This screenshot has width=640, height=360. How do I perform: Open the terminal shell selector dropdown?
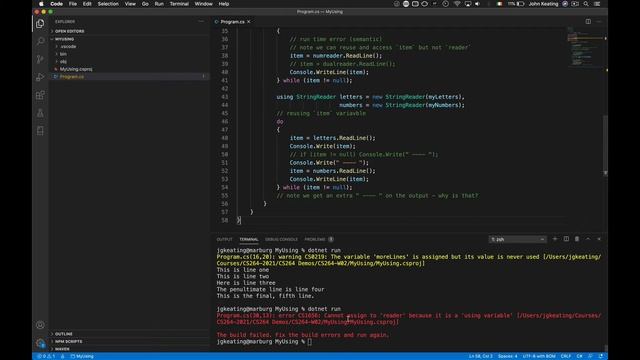(x=517, y=239)
